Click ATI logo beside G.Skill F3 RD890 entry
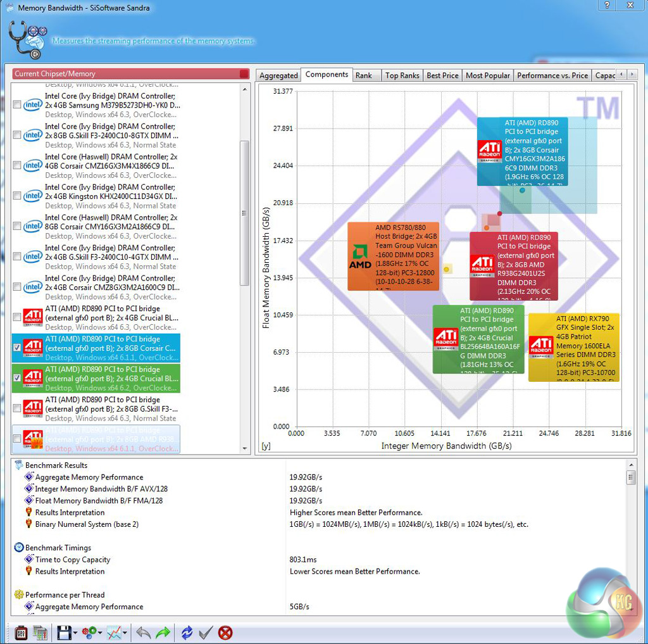 pos(33,408)
